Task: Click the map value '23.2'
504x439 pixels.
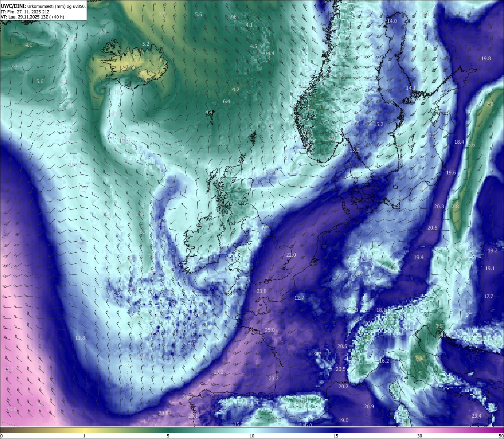Action: (x=274, y=378)
